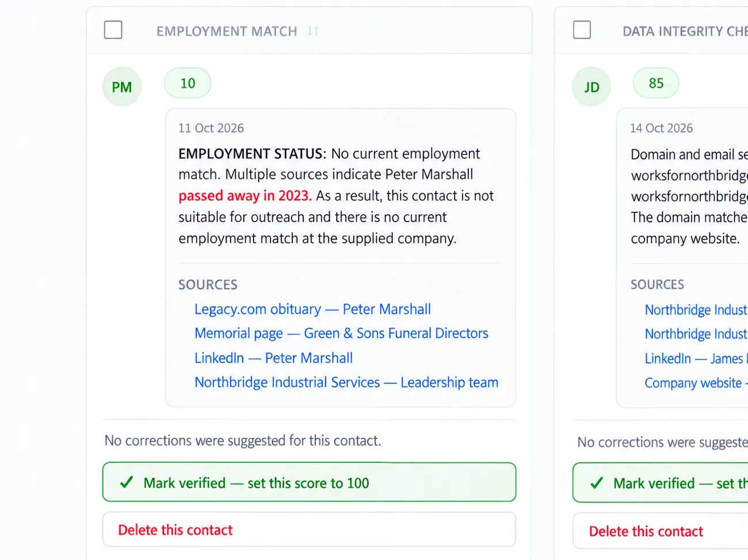Click the checkmark icon on JD's Mark verified
Viewport: 748px width, 560px height.
tap(597, 483)
